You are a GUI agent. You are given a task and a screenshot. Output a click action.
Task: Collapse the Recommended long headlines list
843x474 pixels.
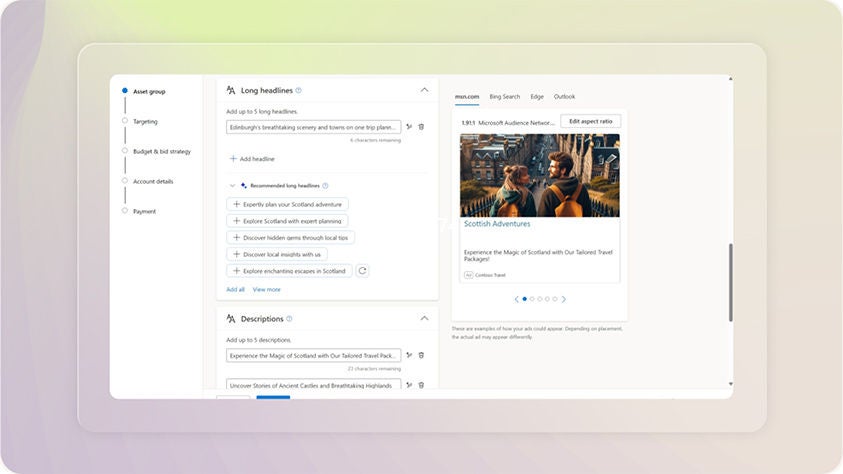pos(232,185)
